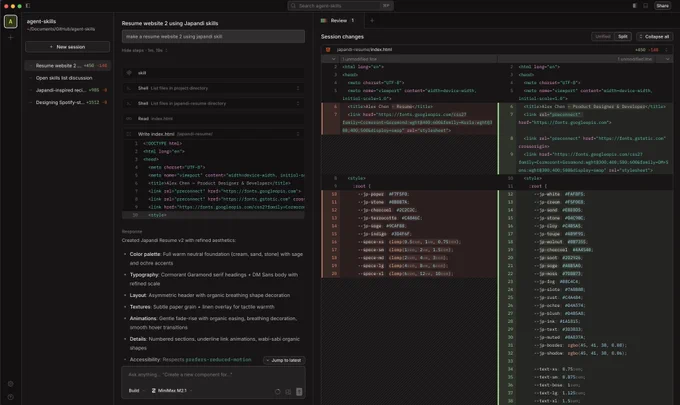Image resolution: width=680 pixels, height=405 pixels.
Task: Click the Write index.html step code icon
Action: (x=129, y=134)
